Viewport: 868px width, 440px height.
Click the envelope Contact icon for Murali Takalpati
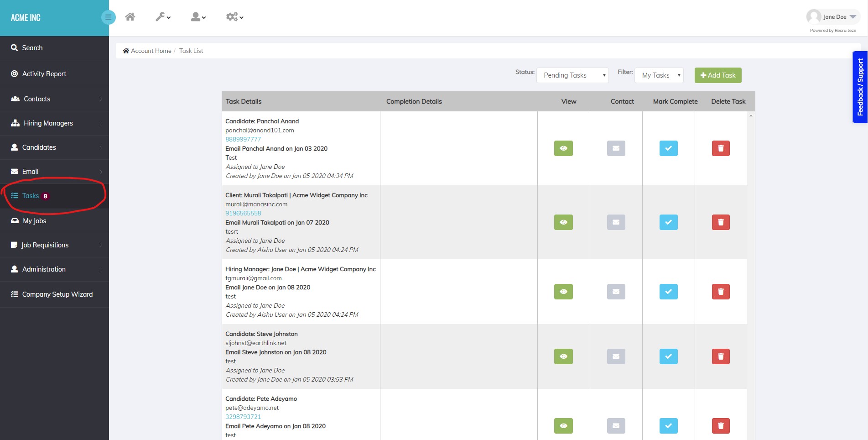(x=616, y=222)
